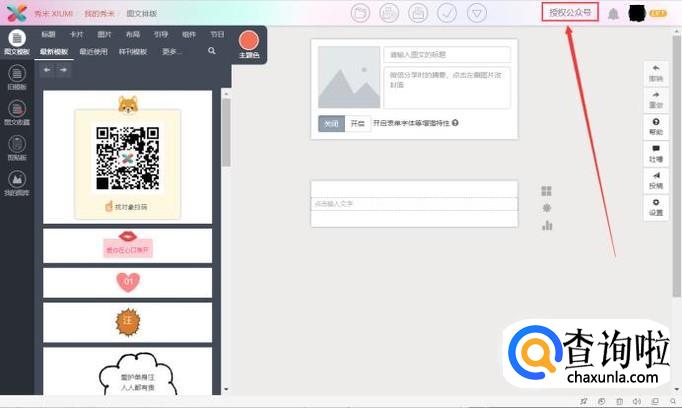Open the folder icon in top toolbar
The width and height of the screenshot is (682, 408).
click(x=360, y=13)
